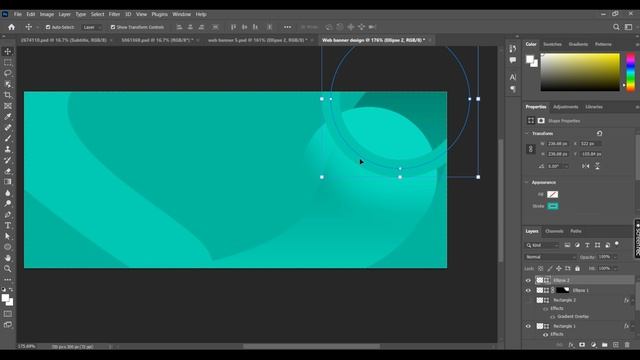Open the rotation angle dropdown
The image size is (640, 360).
tap(566, 166)
